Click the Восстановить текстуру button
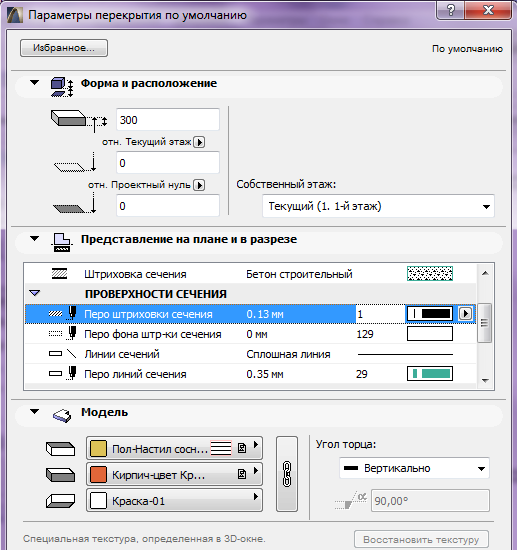517x550 pixels. pyautogui.click(x=421, y=539)
